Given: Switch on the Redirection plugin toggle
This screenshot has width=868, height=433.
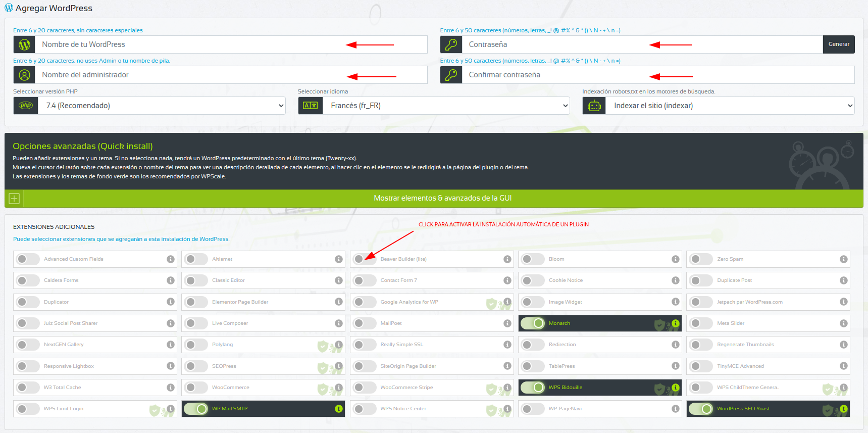Looking at the screenshot, I should pos(533,345).
